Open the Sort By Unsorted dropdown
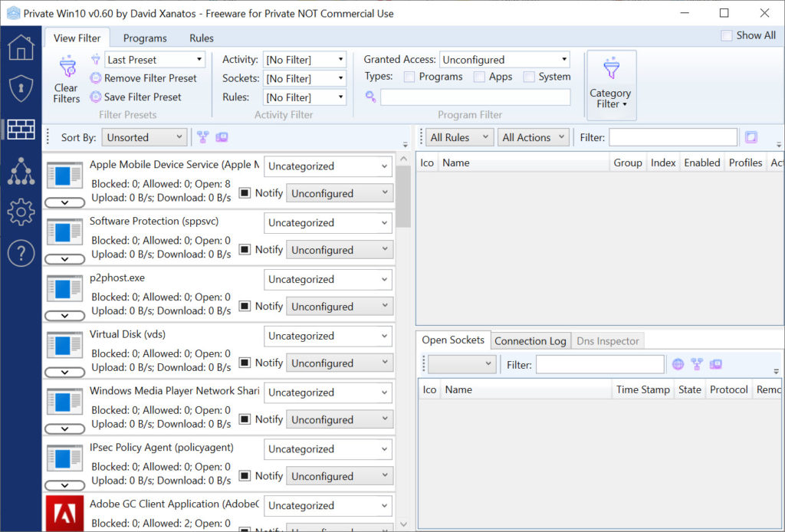The height and width of the screenshot is (532, 785). (x=144, y=137)
